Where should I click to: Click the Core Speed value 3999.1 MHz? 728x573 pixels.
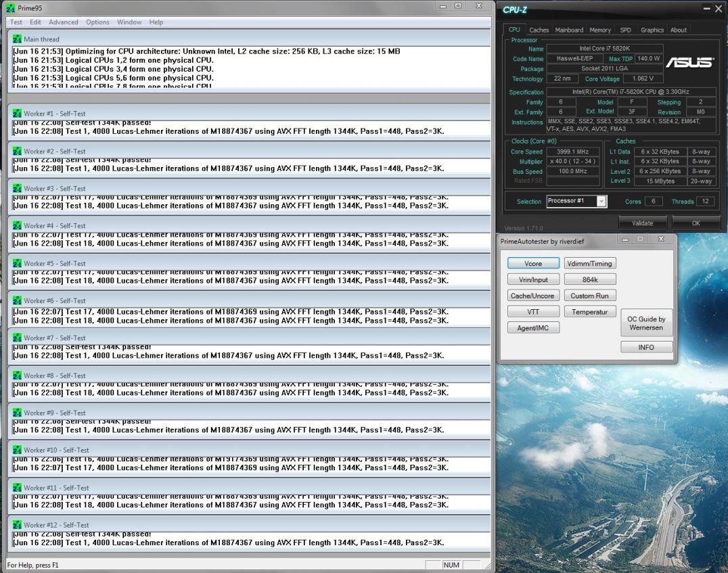tap(572, 152)
